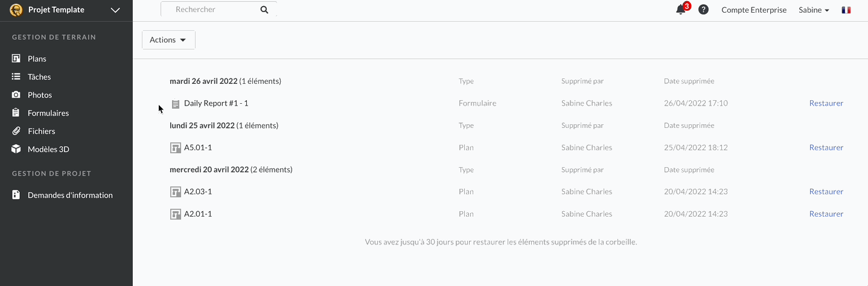868x286 pixels.
Task: Select the A2.01-1 row name
Action: (x=198, y=214)
